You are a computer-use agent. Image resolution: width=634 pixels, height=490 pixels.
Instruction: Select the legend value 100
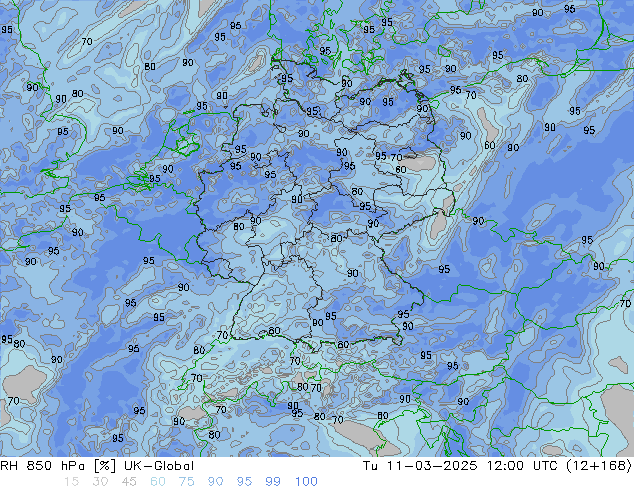[x=306, y=482]
